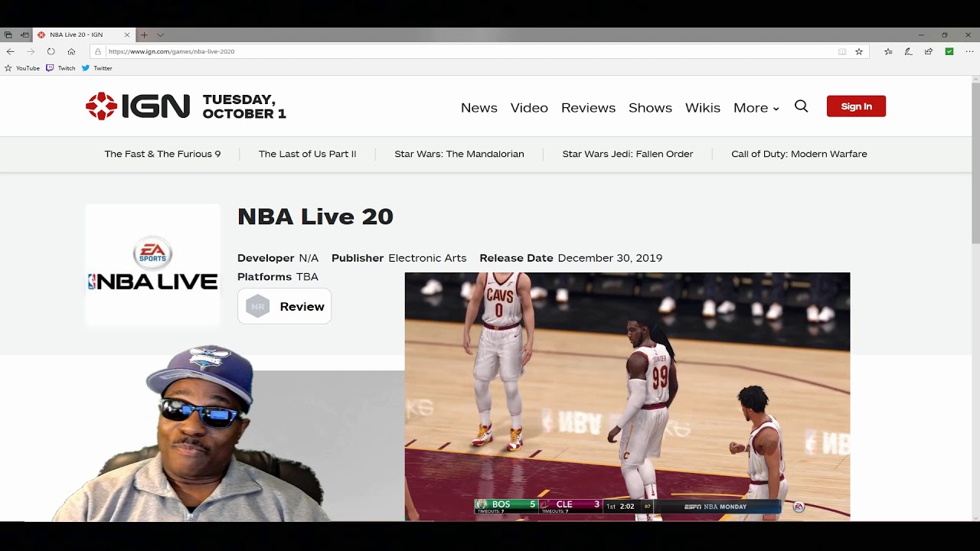
Task: Open the favorites hub
Action: tap(888, 51)
